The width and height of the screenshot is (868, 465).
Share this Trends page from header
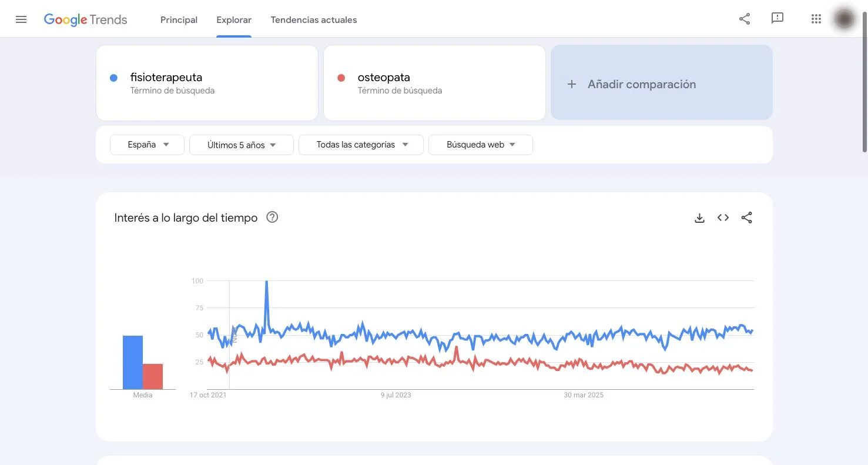(745, 19)
